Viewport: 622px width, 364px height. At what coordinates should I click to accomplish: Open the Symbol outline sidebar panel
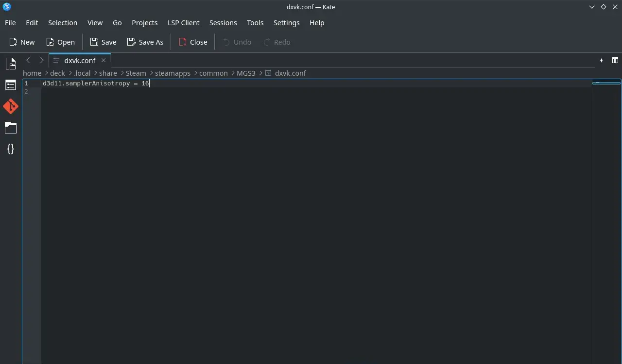11,85
